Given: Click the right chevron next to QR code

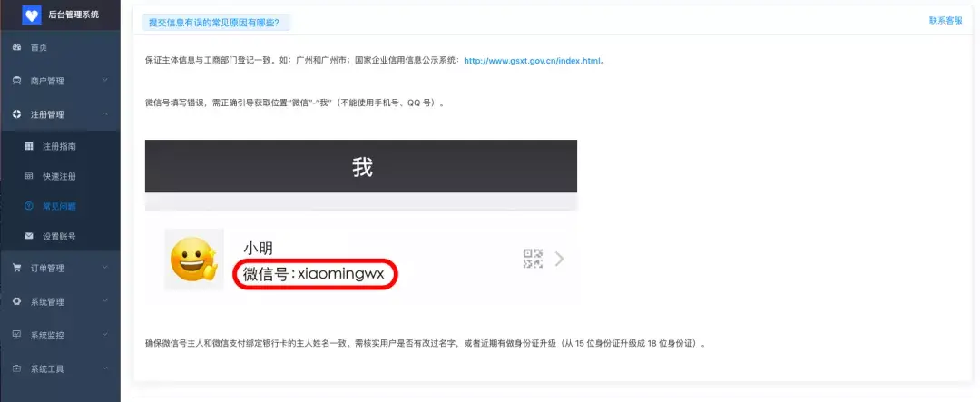Looking at the screenshot, I should coord(559,259).
